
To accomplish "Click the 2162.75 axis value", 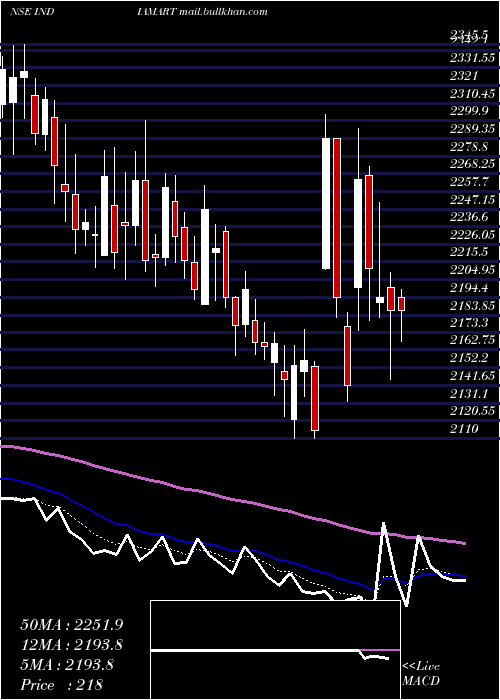I will tap(472, 341).
